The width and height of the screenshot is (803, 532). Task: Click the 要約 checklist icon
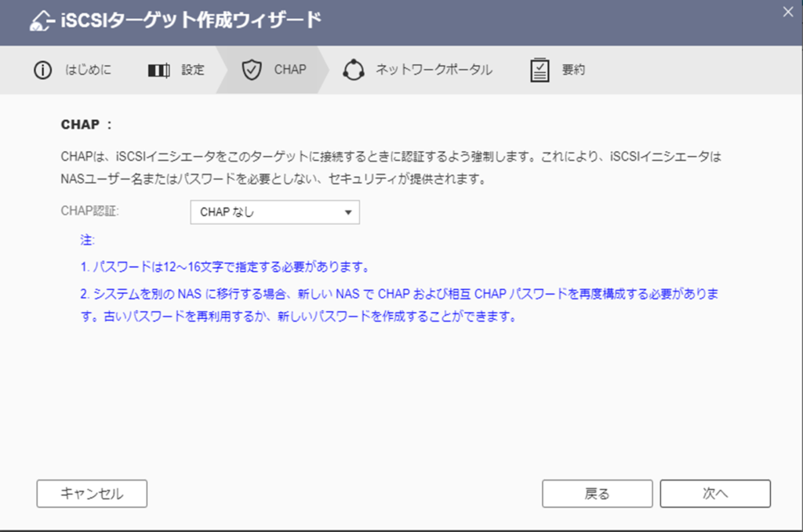click(540, 70)
